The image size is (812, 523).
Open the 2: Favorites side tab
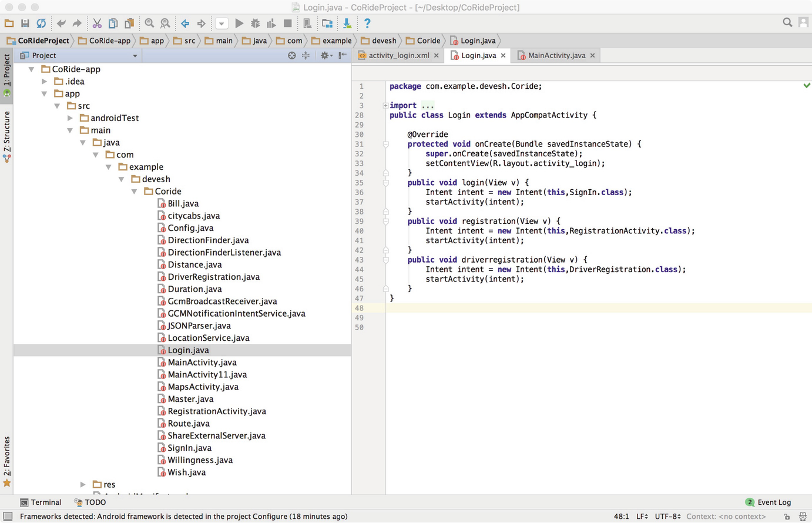click(x=6, y=462)
